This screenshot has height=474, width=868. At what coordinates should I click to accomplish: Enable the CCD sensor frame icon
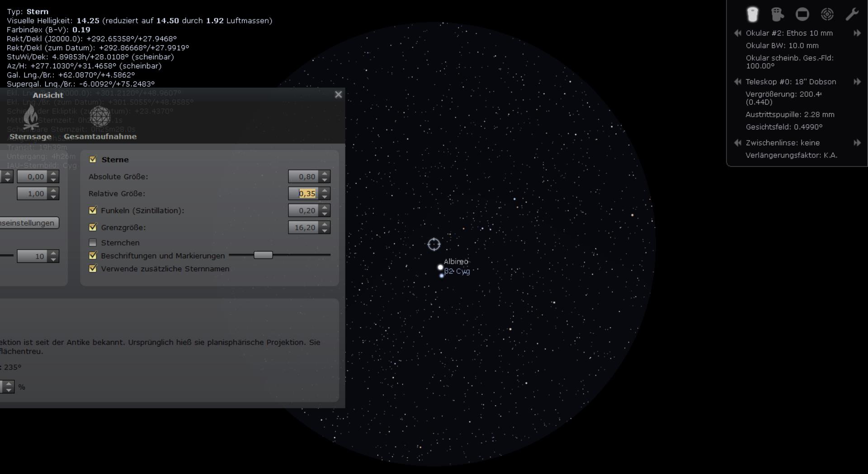[802, 14]
